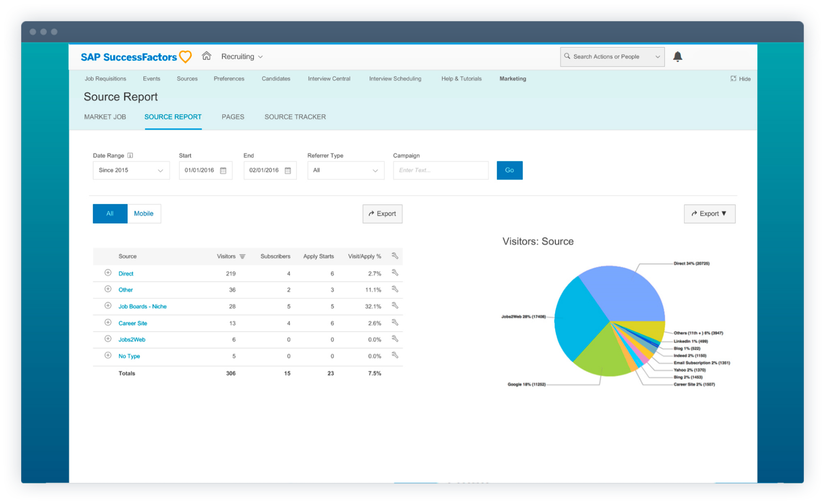825x504 pixels.
Task: Open the Referrer Type dropdown
Action: (x=345, y=171)
